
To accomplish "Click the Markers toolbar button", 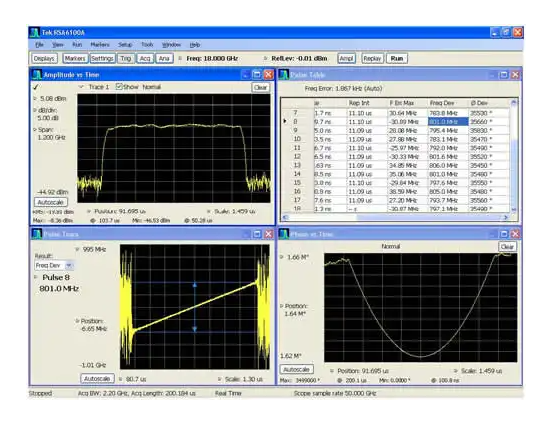I will 75,58.
